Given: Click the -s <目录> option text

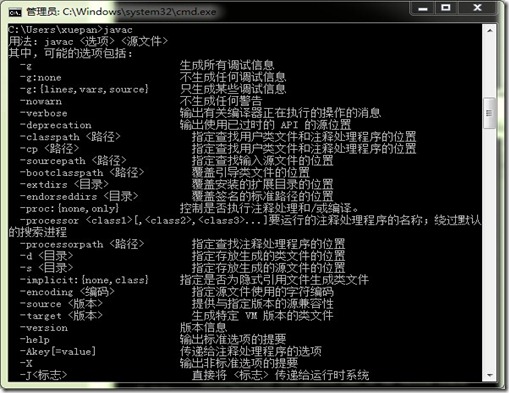Looking at the screenshot, I should pos(47,268).
